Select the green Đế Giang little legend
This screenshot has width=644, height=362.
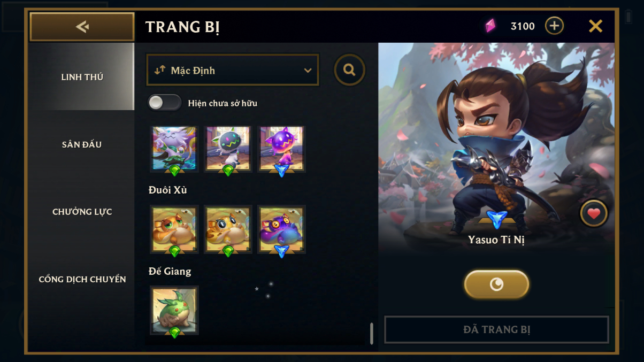tap(174, 310)
